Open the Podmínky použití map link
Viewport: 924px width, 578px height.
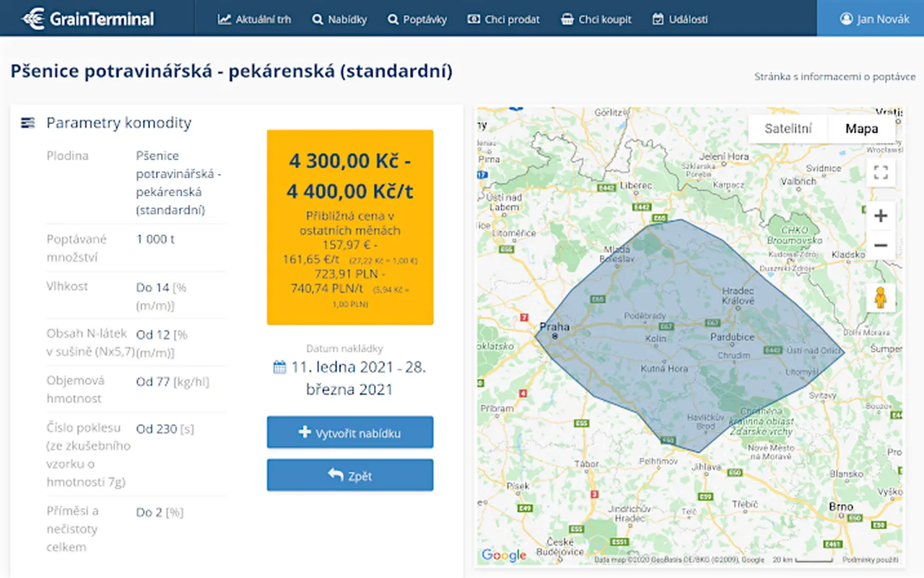[871, 560]
